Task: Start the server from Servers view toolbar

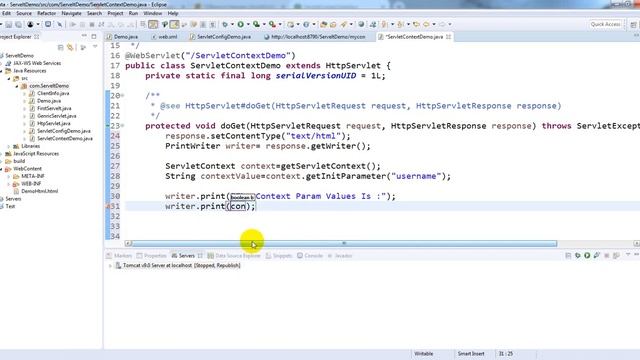Action: click(587, 256)
